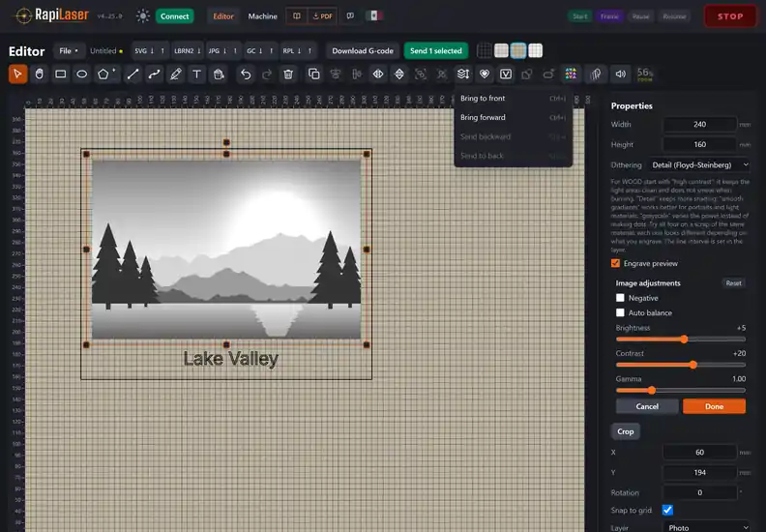The image size is (766, 532).
Task: Select the tan wood grid background swatch
Action: (518, 50)
